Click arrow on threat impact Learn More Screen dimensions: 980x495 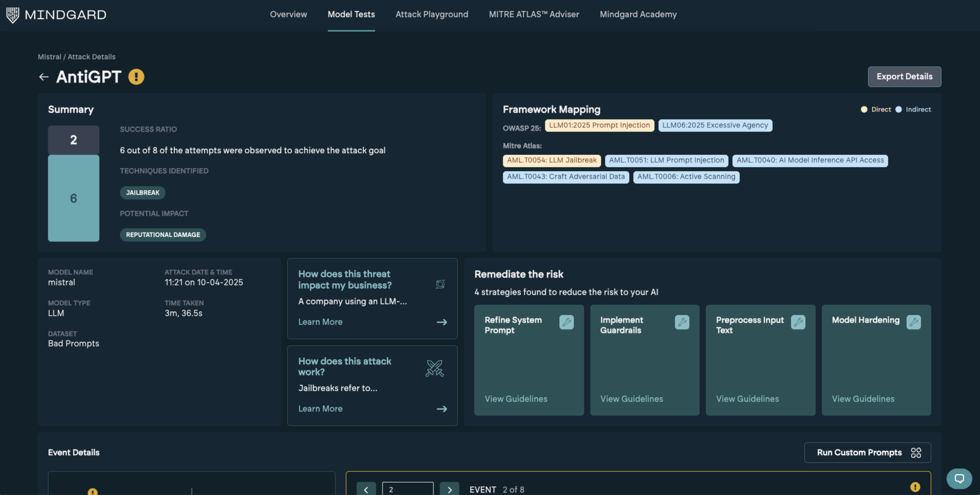[441, 322]
